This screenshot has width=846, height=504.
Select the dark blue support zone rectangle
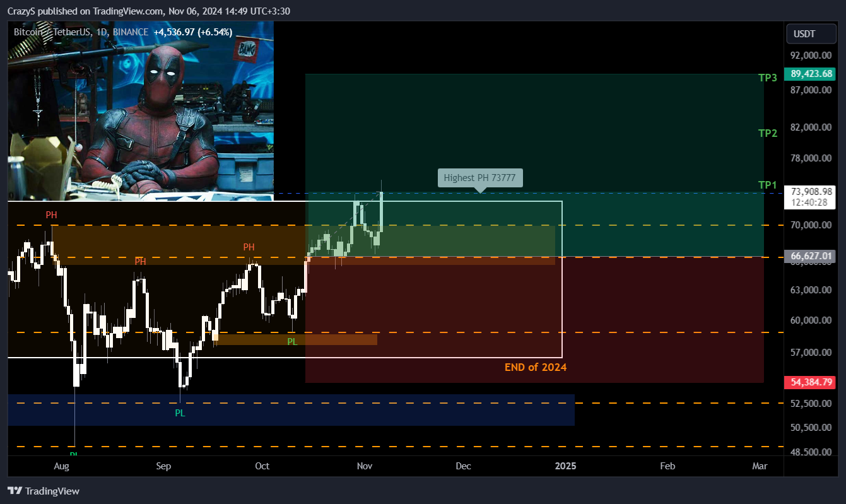click(x=291, y=410)
